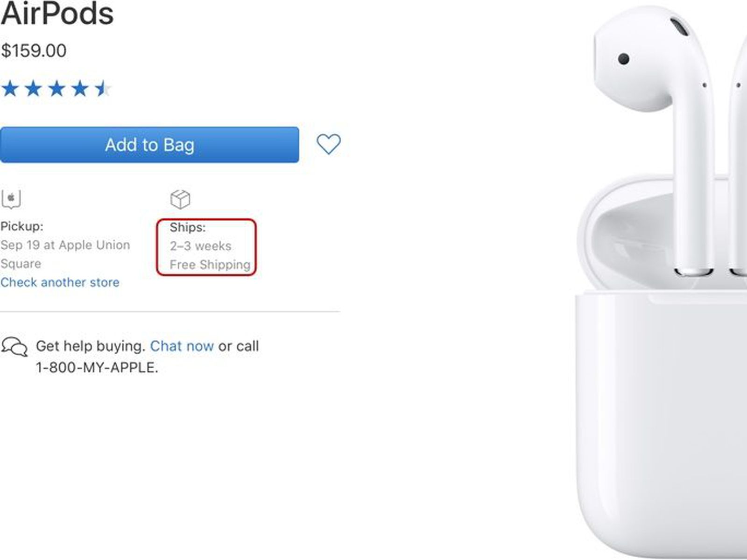Click the 1-800-MY-APPLE phone number
Viewport: 747px width, 560px height.
(97, 368)
